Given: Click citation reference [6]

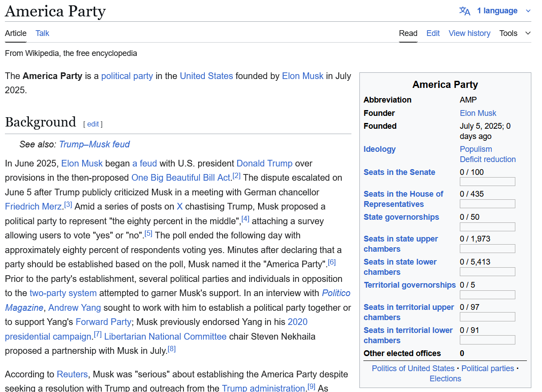Looking at the screenshot, I should click(331, 262).
